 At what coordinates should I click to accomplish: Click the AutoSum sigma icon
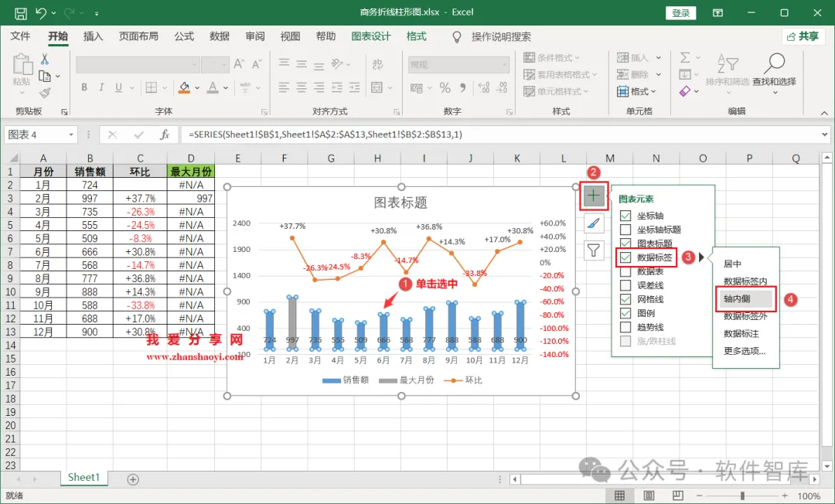click(x=685, y=57)
